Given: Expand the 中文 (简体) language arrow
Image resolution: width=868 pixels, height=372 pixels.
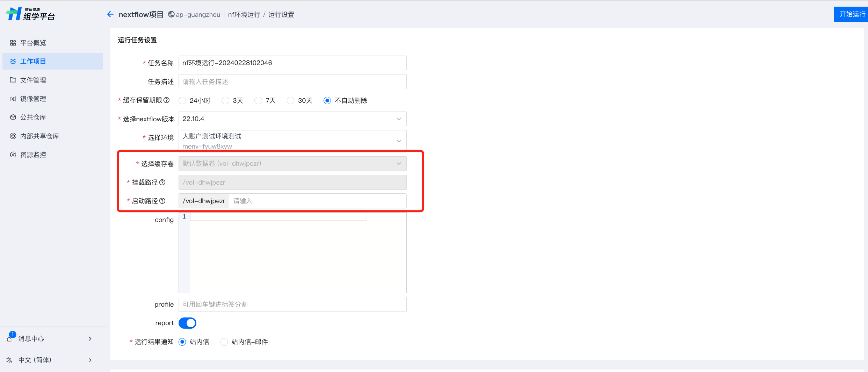Looking at the screenshot, I should pyautogui.click(x=90, y=360).
